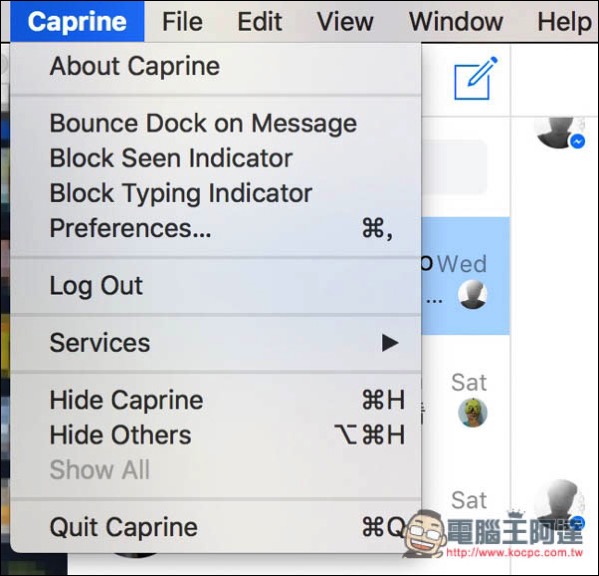This screenshot has height=576, width=599.
Task: Click the highlighted Wed conversation avatar
Action: tap(473, 294)
